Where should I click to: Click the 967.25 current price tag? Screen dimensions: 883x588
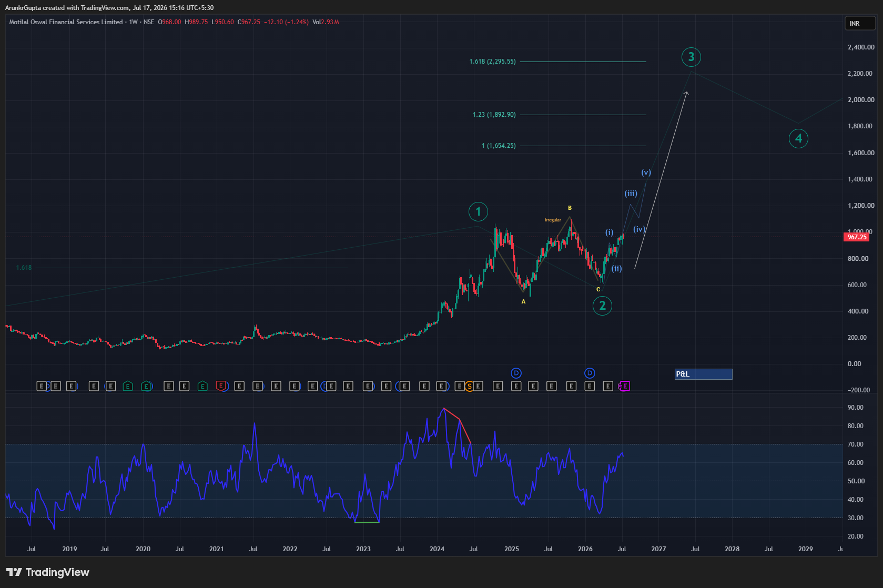coord(857,237)
